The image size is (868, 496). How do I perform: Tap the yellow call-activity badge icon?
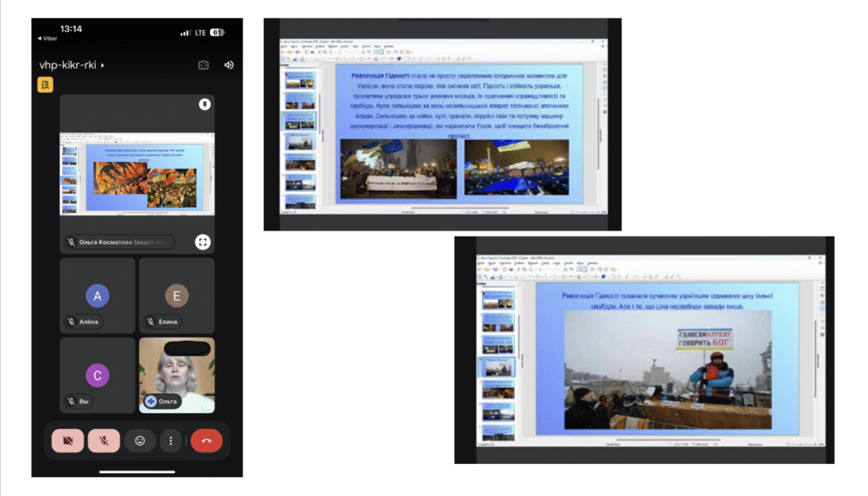coord(45,84)
